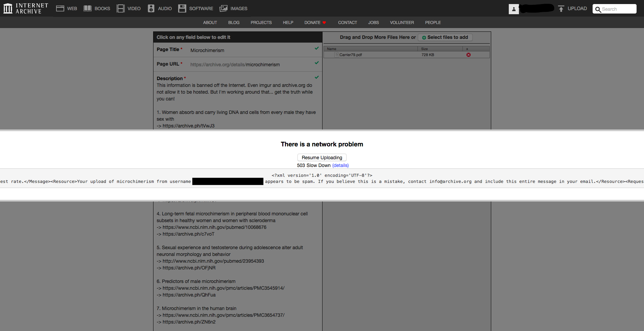
Task: Click the Internet Archive logo icon
Action: tap(8, 8)
